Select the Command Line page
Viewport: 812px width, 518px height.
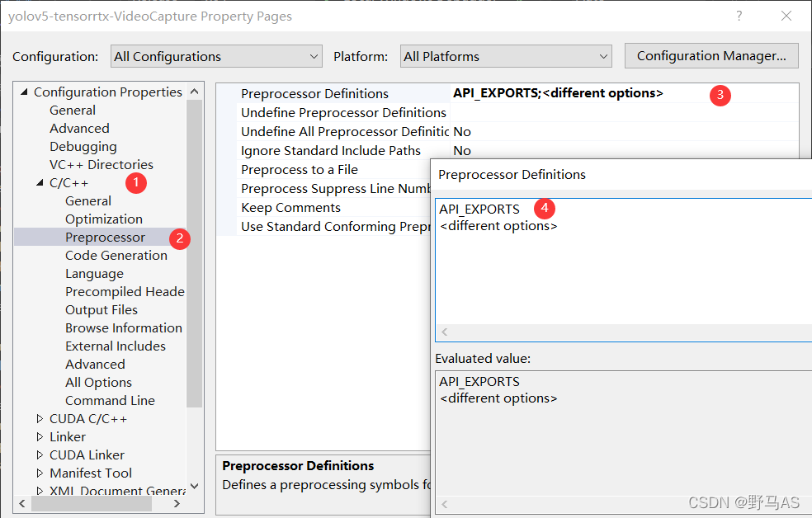(x=110, y=400)
